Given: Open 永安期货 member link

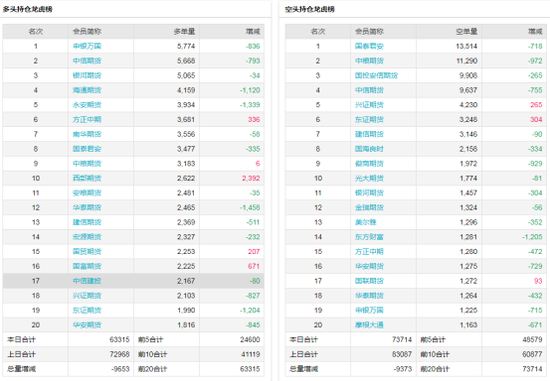Looking at the screenshot, I should [87, 105].
